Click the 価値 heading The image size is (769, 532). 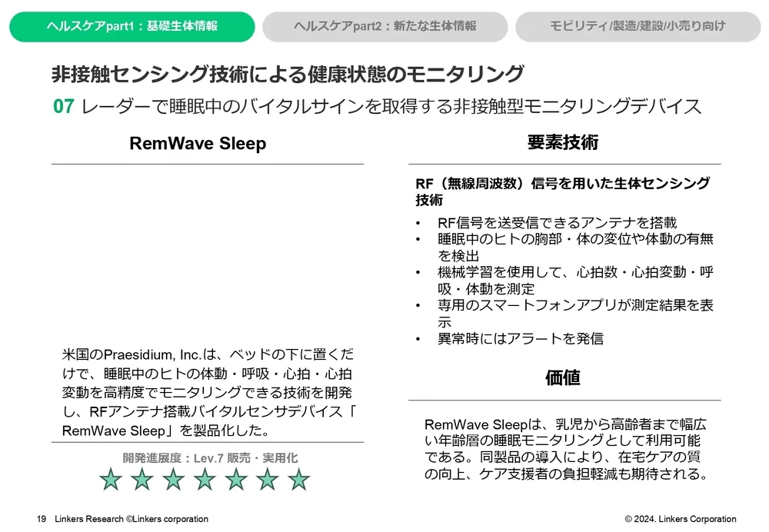click(x=563, y=378)
